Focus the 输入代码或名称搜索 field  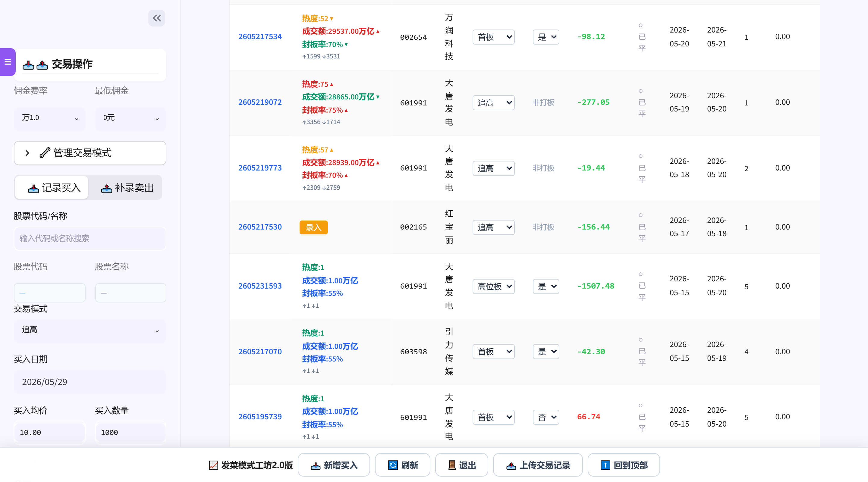pyautogui.click(x=90, y=239)
